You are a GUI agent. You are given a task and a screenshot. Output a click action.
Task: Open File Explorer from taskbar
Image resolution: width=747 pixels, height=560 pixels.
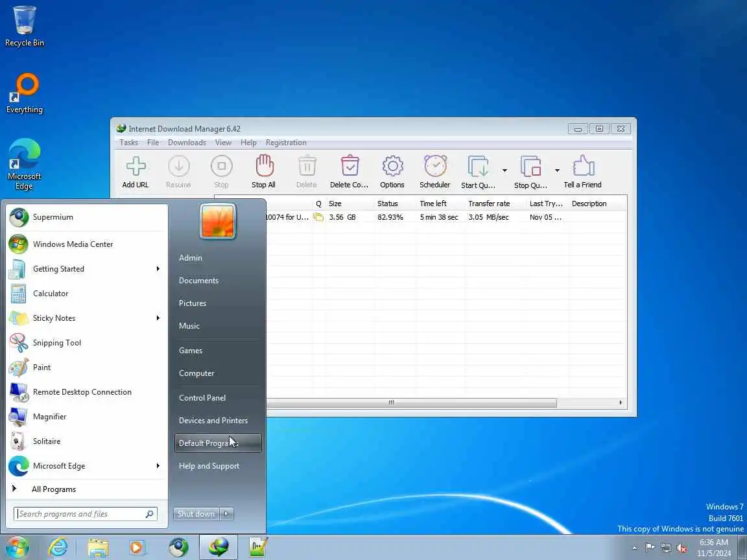point(98,548)
